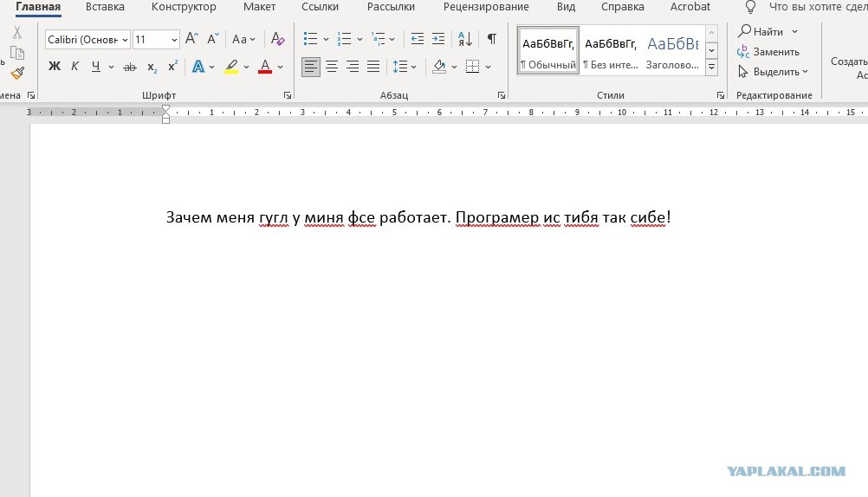Click the Copy icon
The image size is (868, 497).
(17, 53)
